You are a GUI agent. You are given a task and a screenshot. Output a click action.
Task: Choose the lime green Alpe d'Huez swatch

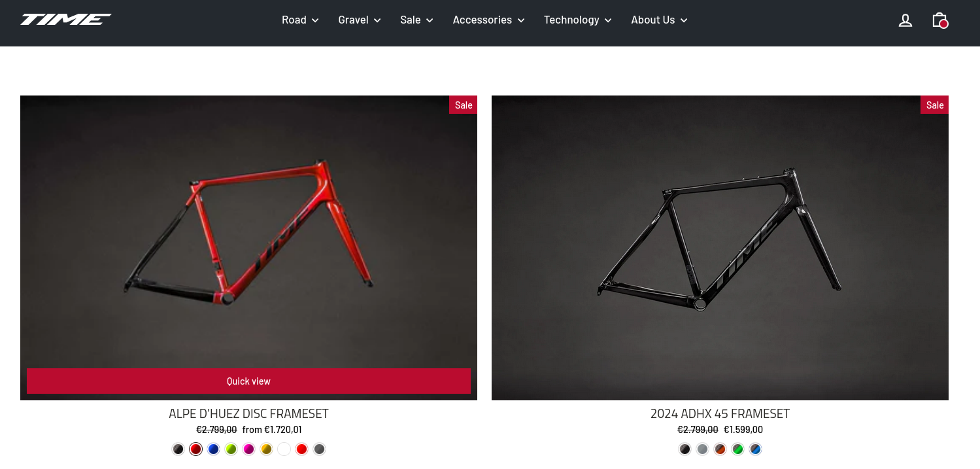(231, 449)
